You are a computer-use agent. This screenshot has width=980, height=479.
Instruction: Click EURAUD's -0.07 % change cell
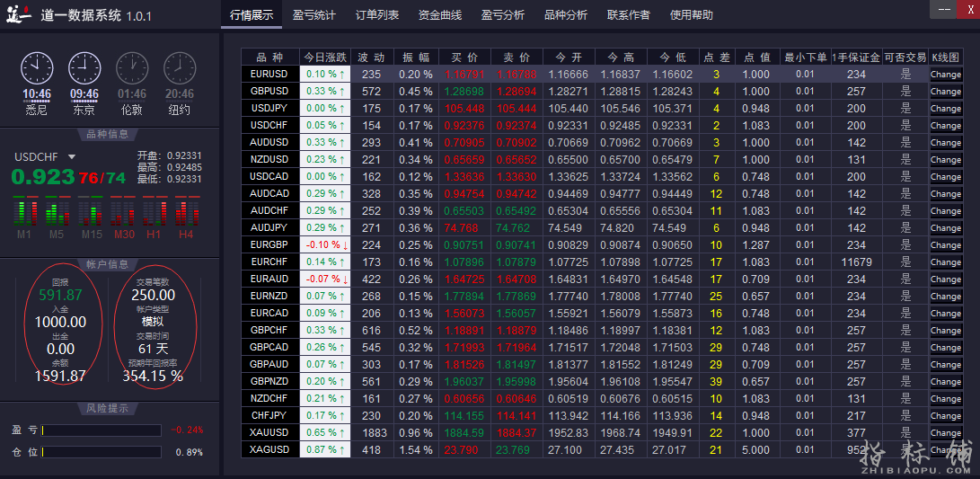coord(325,279)
